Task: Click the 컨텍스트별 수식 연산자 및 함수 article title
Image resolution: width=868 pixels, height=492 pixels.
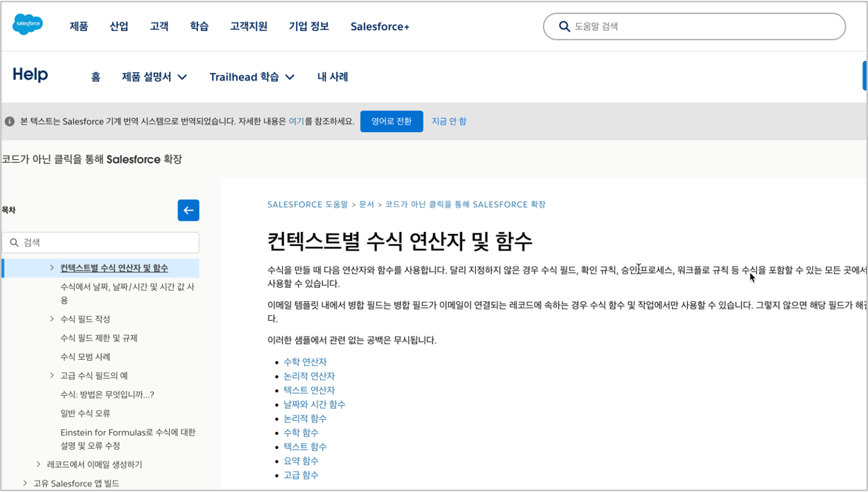Action: [x=399, y=241]
